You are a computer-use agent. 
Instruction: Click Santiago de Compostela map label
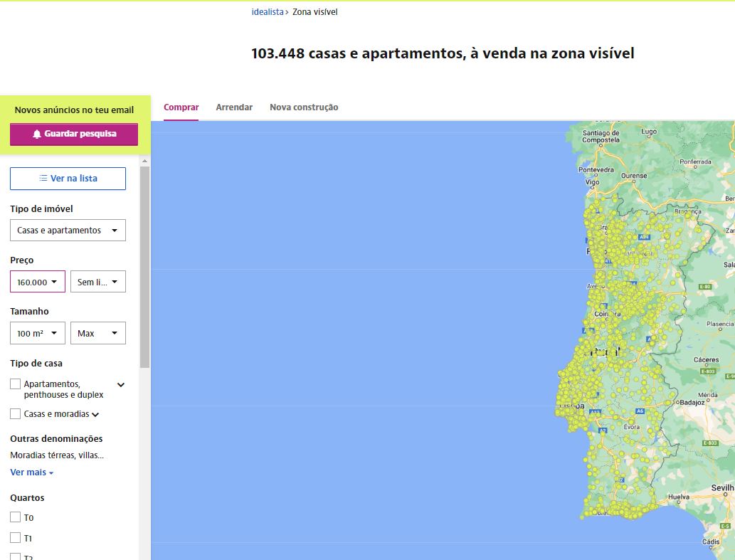601,137
